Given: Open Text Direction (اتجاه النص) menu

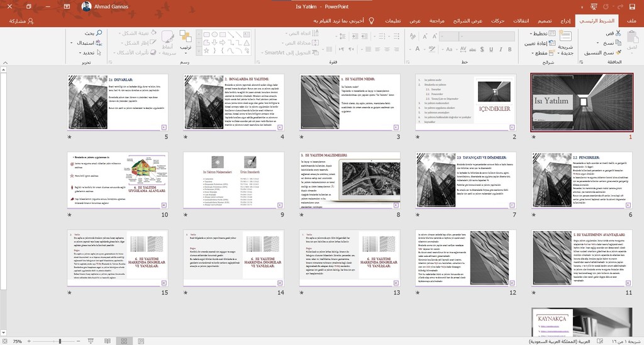Looking at the screenshot, I should (301, 33).
